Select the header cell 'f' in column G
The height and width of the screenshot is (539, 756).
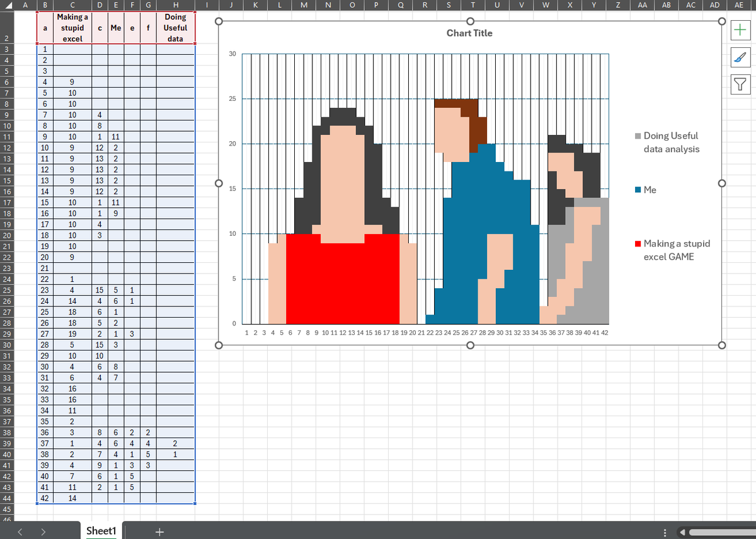[x=147, y=28]
